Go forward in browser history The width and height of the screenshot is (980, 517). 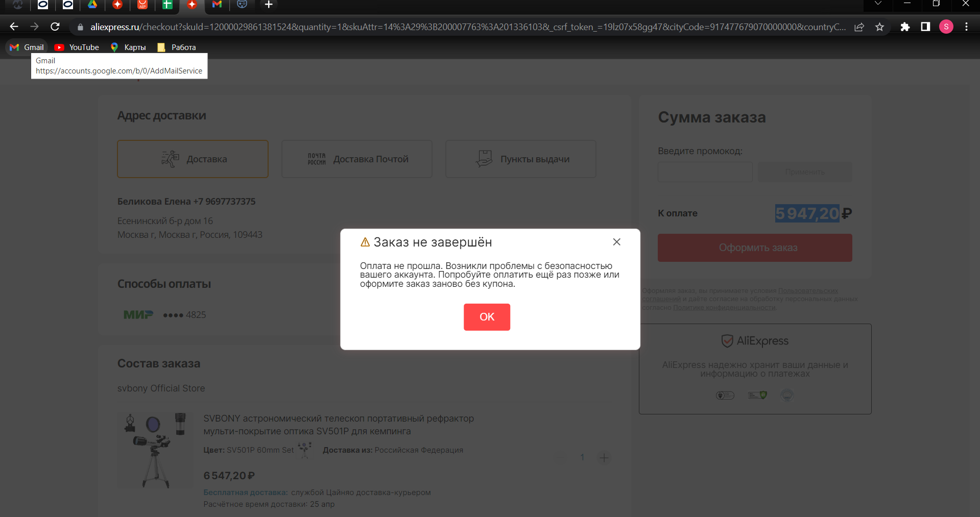[34, 27]
